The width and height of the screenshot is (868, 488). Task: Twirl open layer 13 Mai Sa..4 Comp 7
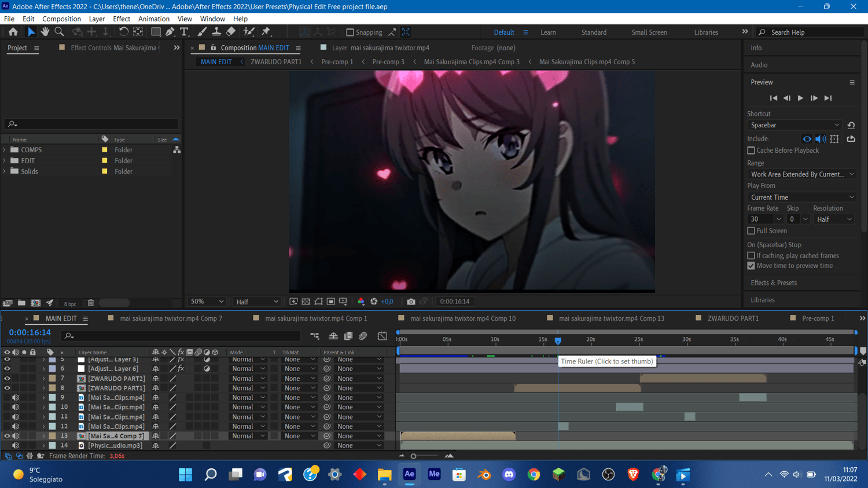(x=43, y=436)
